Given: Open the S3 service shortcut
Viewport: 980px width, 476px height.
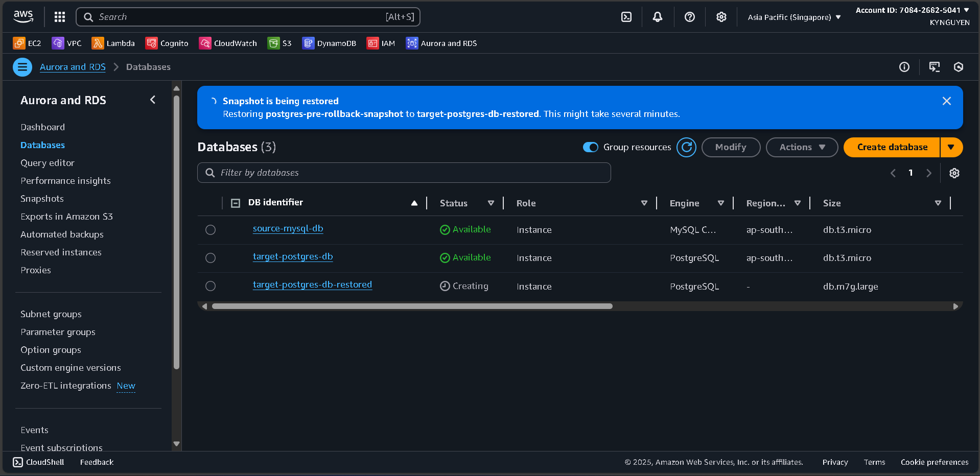Looking at the screenshot, I should tap(279, 43).
